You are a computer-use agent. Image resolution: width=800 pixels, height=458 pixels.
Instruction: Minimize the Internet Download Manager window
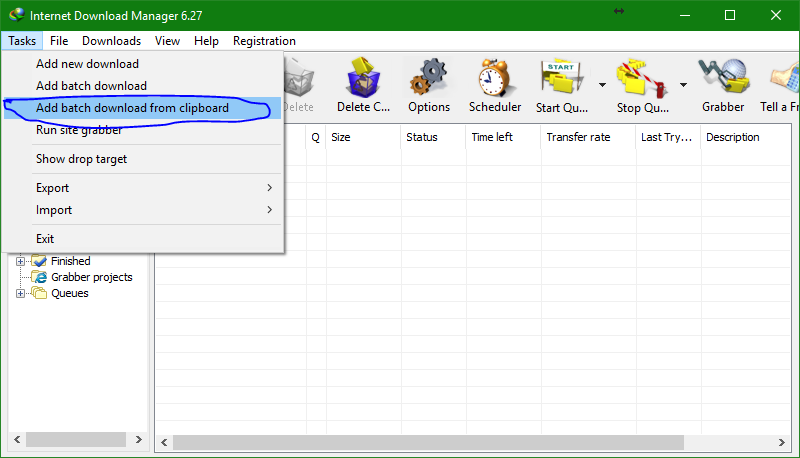[x=685, y=15]
